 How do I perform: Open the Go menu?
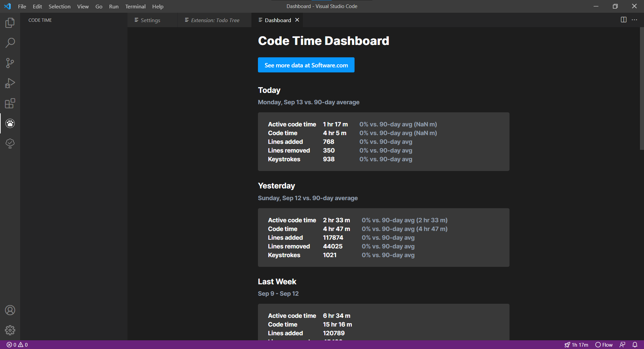[99, 6]
